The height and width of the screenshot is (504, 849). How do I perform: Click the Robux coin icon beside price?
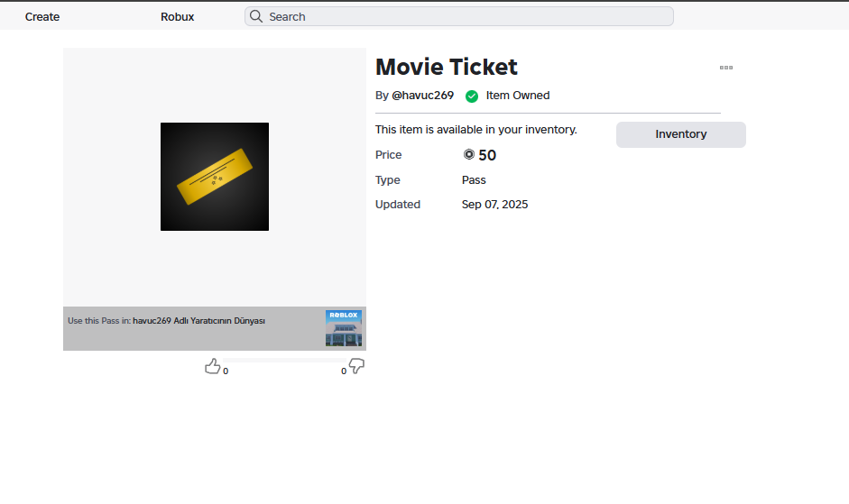(x=469, y=154)
